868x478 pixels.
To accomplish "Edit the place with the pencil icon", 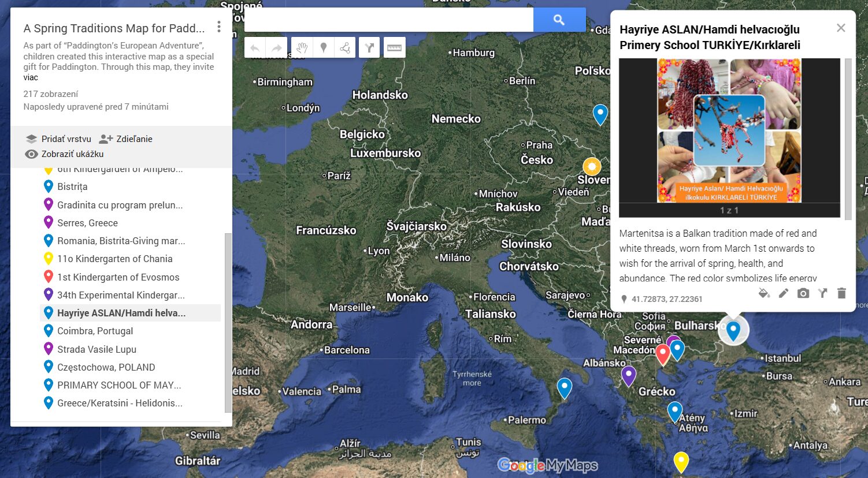I will tap(783, 293).
